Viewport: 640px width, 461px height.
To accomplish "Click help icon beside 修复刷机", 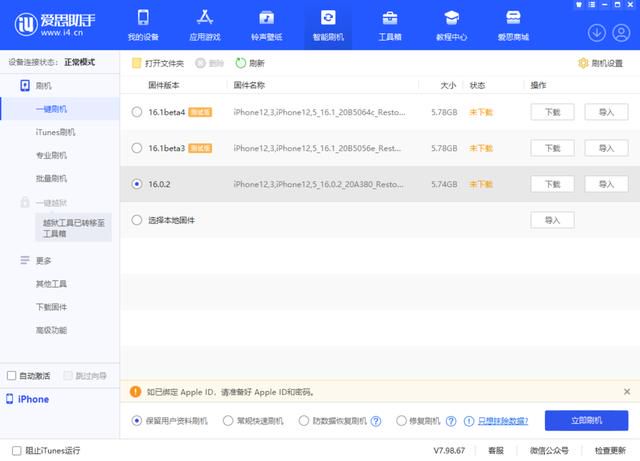I will (451, 421).
